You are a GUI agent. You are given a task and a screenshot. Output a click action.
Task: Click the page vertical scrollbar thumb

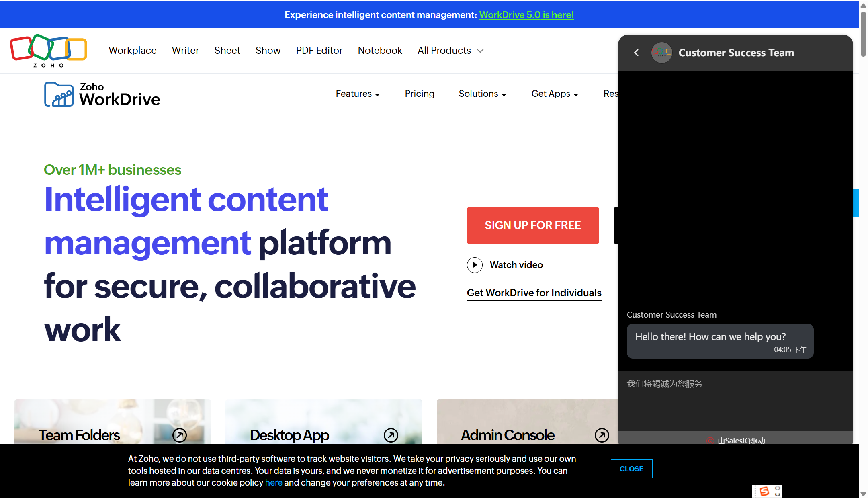click(x=863, y=34)
